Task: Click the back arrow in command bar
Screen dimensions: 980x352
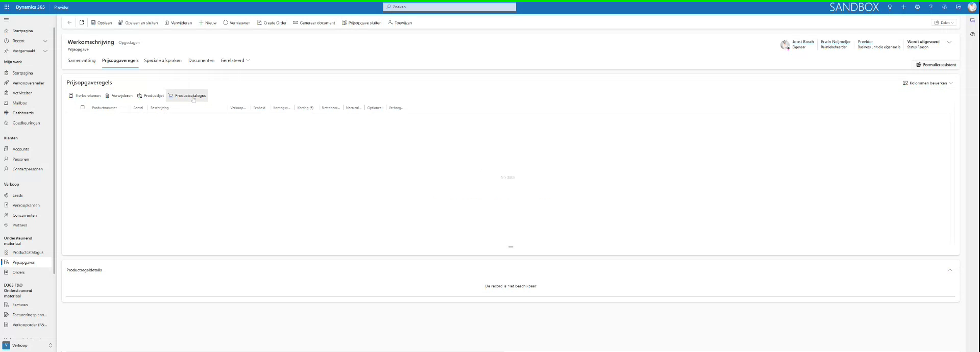Action: [69, 22]
